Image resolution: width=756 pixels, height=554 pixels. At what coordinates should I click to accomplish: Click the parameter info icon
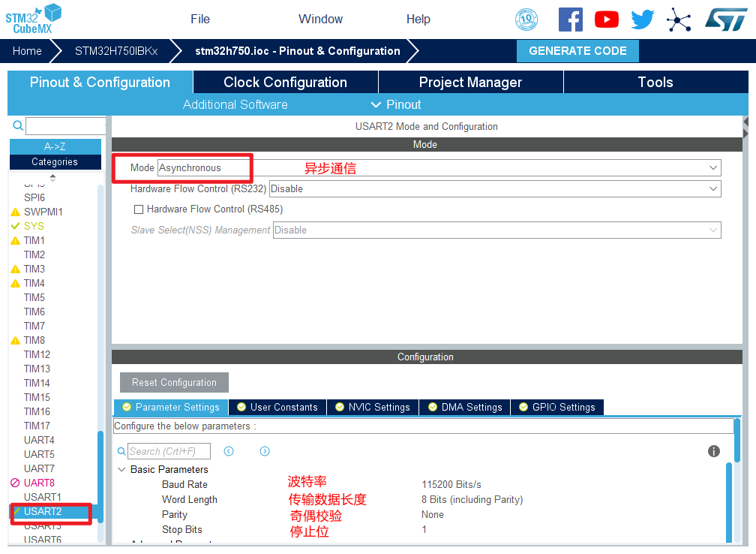[714, 451]
